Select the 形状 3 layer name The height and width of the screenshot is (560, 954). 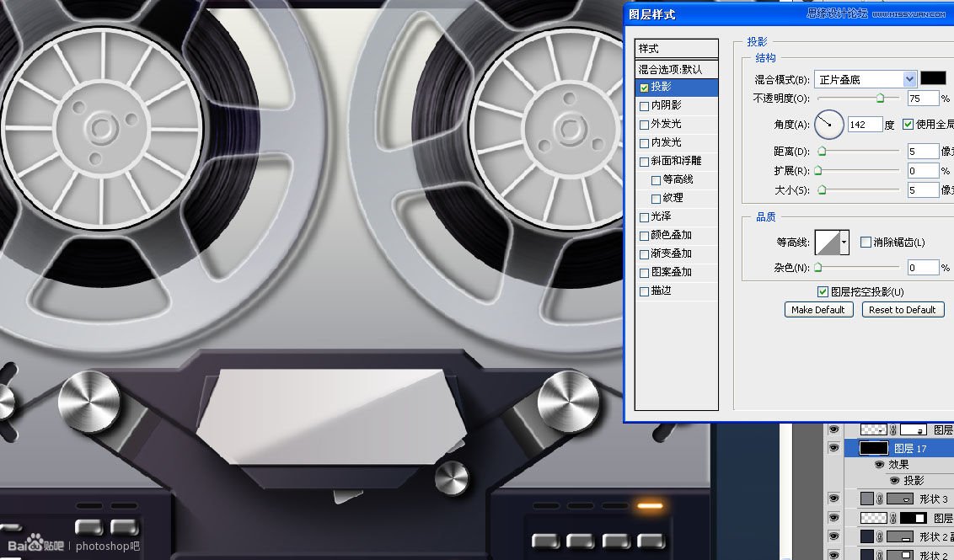click(933, 499)
